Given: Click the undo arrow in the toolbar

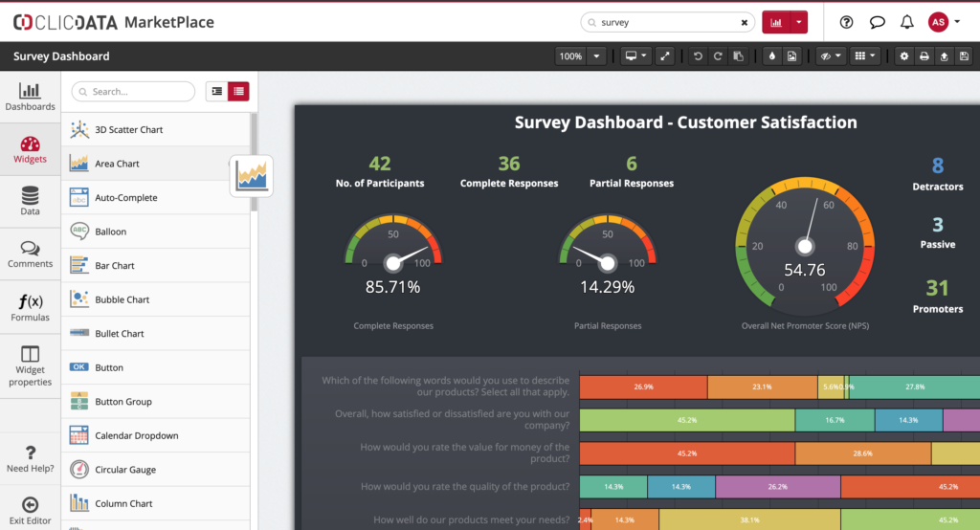Looking at the screenshot, I should coord(697,56).
